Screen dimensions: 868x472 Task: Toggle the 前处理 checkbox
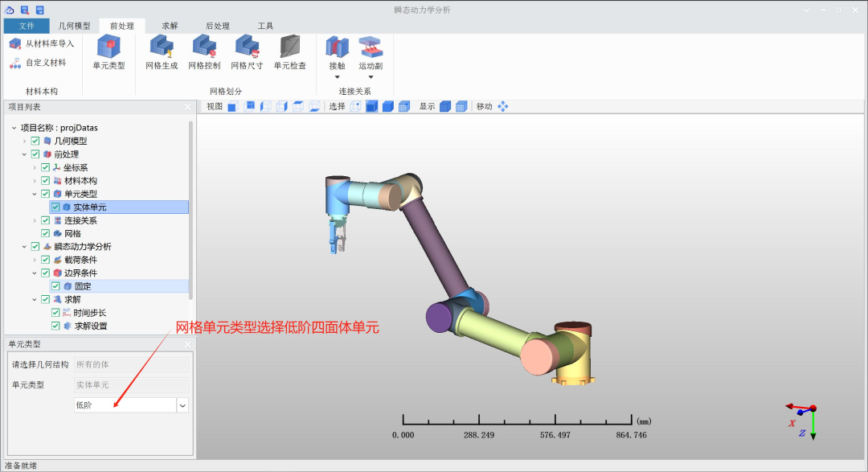click(35, 154)
